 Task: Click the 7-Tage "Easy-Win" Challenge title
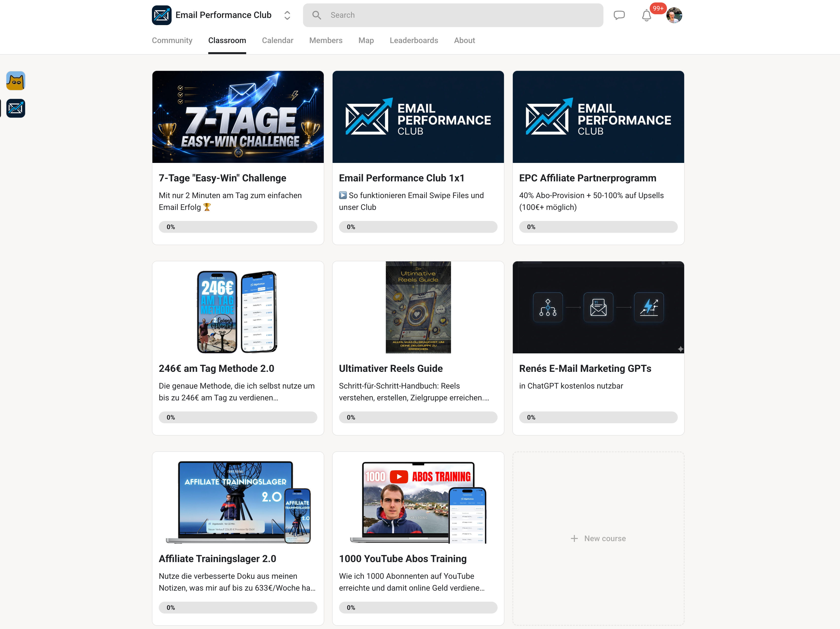click(223, 178)
